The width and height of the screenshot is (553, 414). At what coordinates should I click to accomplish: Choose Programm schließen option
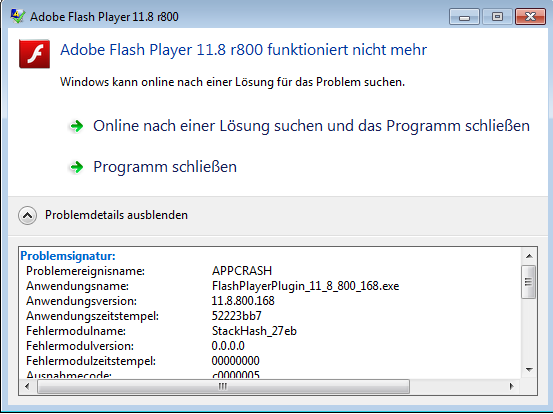(x=165, y=167)
